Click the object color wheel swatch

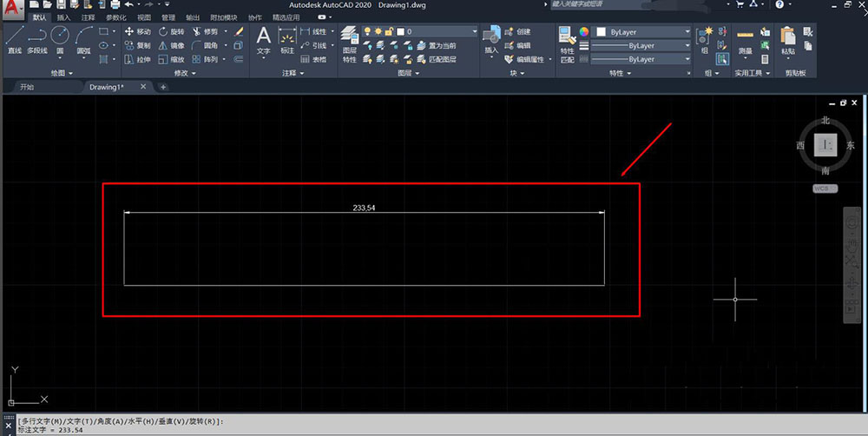pos(583,31)
